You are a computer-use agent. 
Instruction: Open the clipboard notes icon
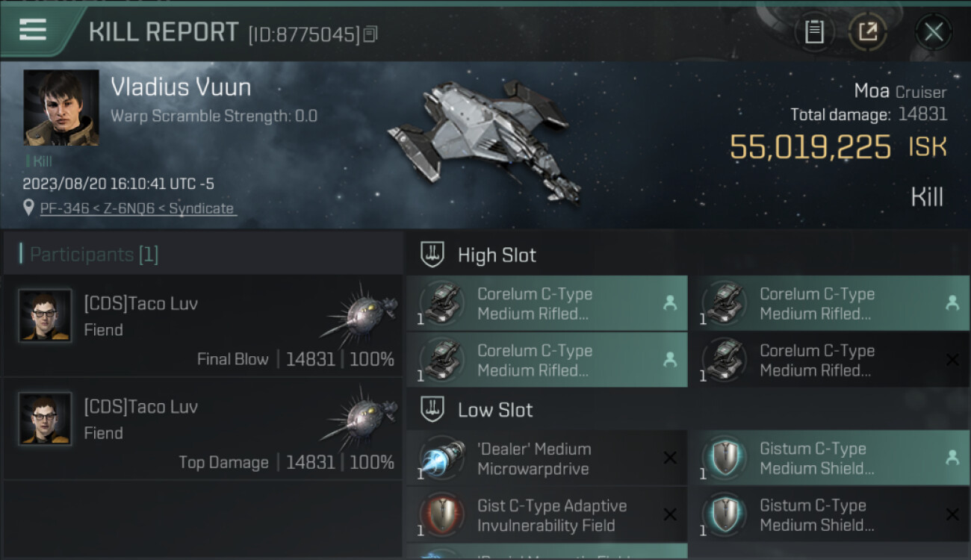tap(814, 31)
